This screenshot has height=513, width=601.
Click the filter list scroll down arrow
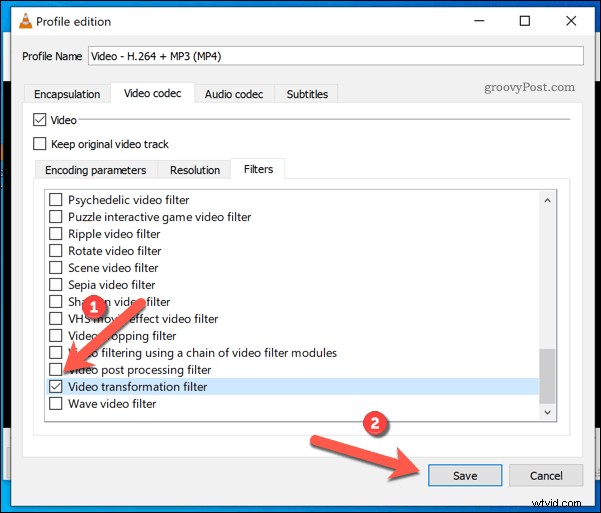(x=547, y=412)
